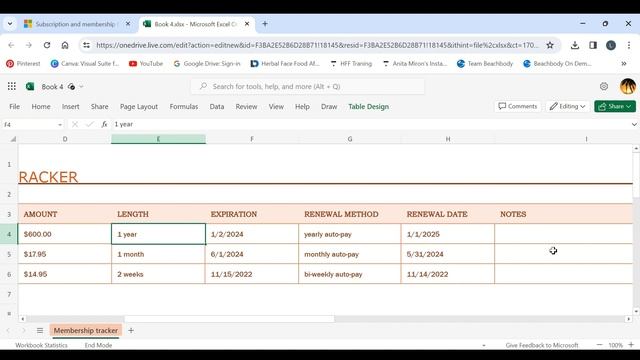Toggle the browser side panel icon
This screenshot has height=360, width=640.
[x=593, y=45]
